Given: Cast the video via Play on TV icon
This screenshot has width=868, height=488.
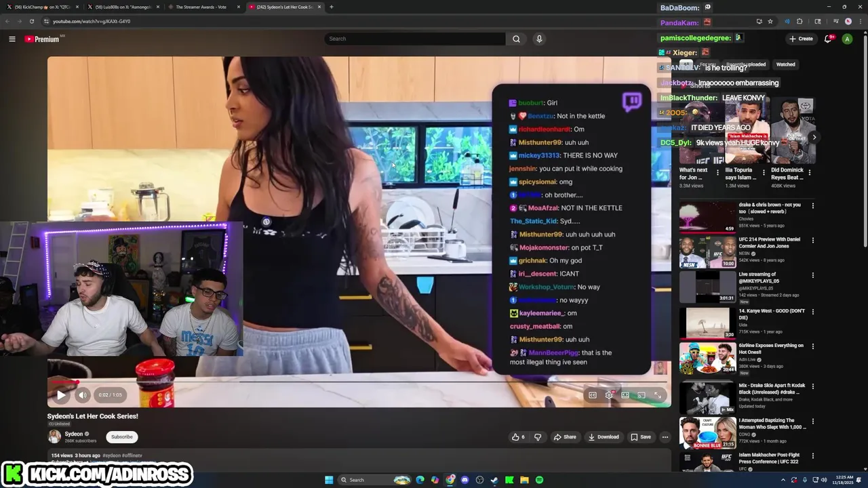Looking at the screenshot, I should coord(642,395).
